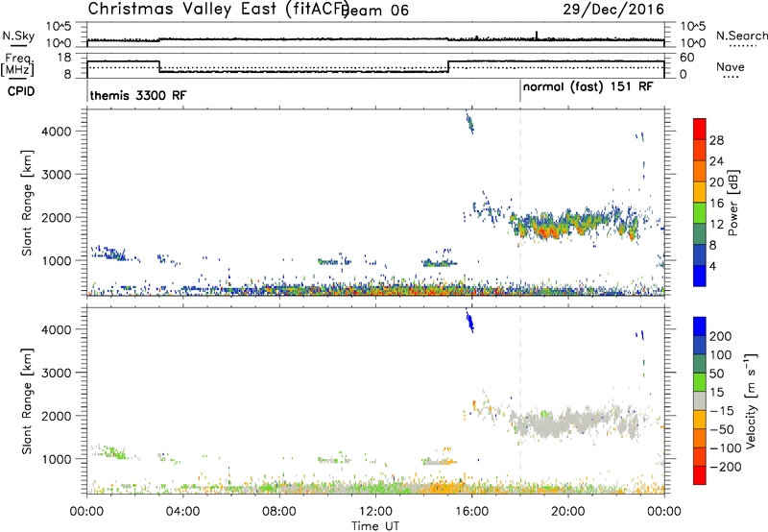Click the 'Slant Range [km]' label of power panel
Screen dimensions: 768x532
pyautogui.click(x=27, y=203)
